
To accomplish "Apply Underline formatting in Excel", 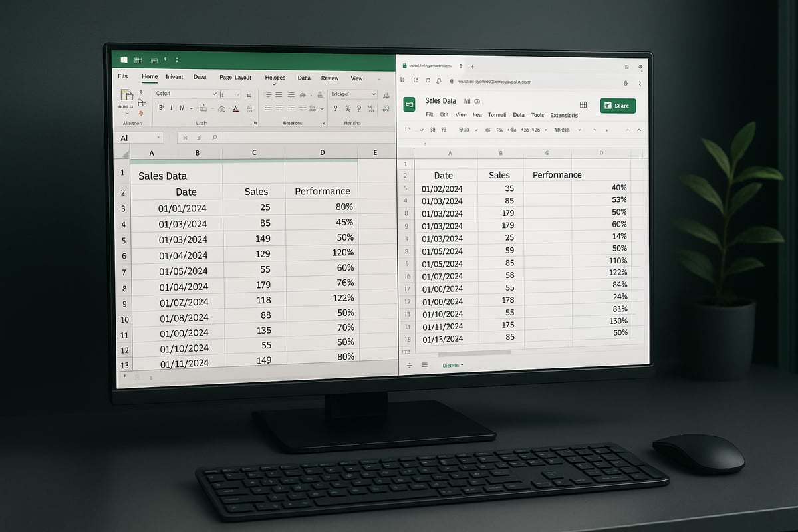I will coord(180,106).
